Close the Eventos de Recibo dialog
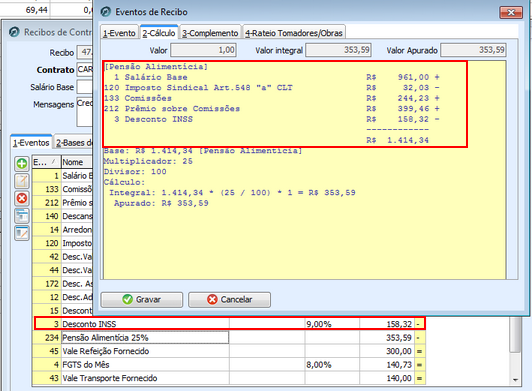Viewport: 532px width, 391px height. point(511,13)
